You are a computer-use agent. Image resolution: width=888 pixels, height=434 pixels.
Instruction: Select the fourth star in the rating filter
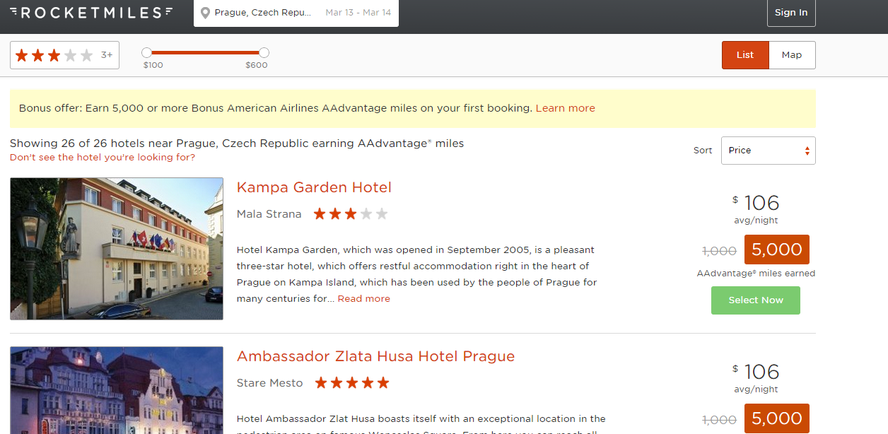70,56
